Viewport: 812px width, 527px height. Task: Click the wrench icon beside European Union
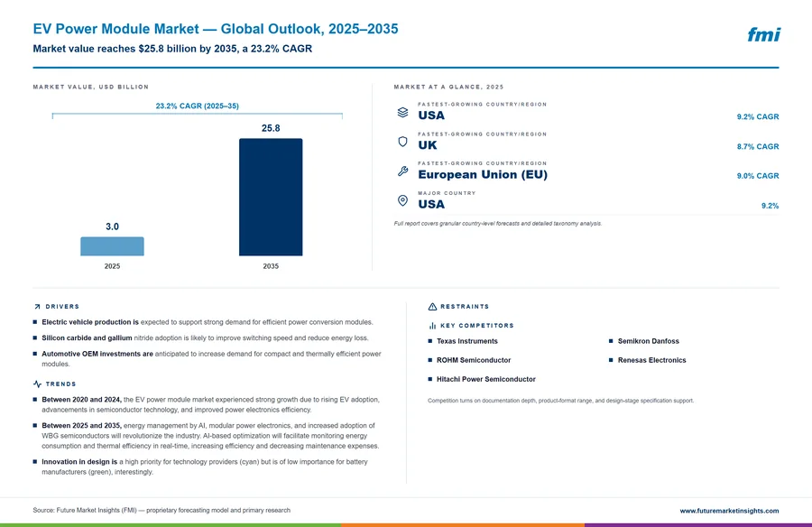click(x=402, y=171)
